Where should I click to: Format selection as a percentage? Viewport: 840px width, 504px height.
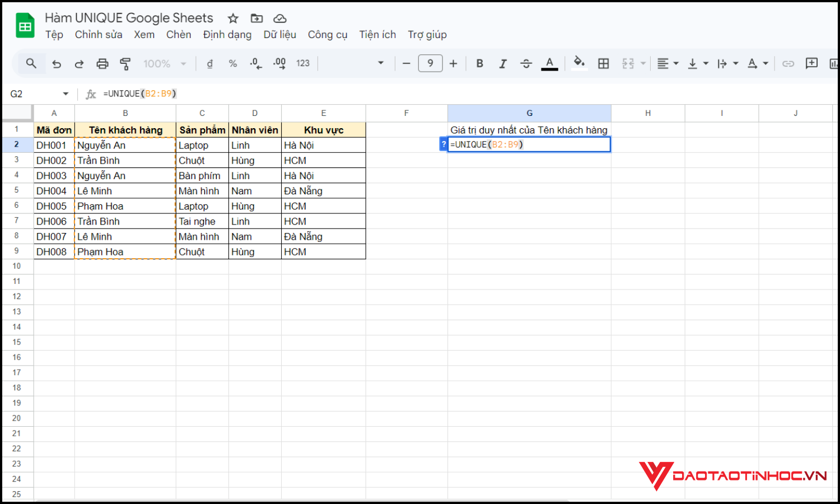coord(233,63)
